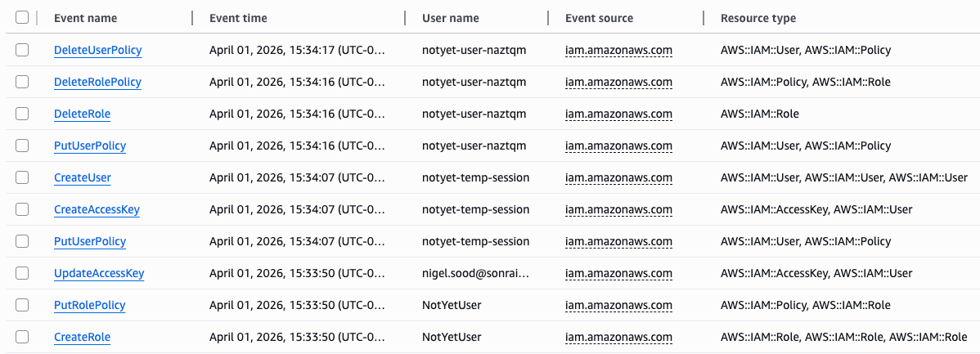This screenshot has width=980, height=354.
Task: Click the Resource type column header
Action: click(757, 18)
